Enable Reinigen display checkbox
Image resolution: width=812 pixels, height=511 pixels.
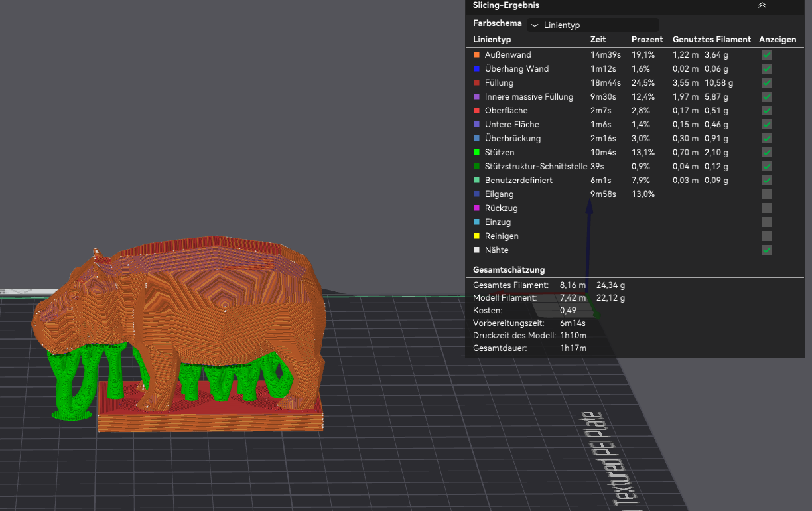[767, 236]
